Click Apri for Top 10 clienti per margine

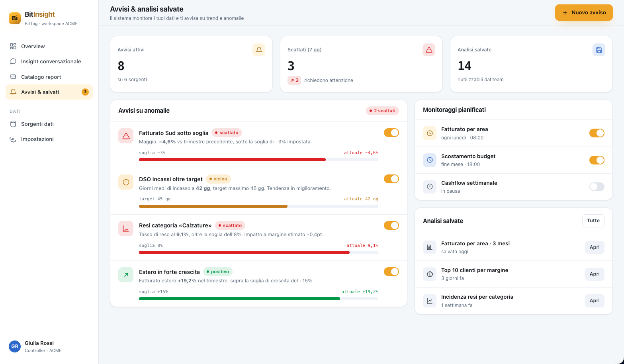595,274
